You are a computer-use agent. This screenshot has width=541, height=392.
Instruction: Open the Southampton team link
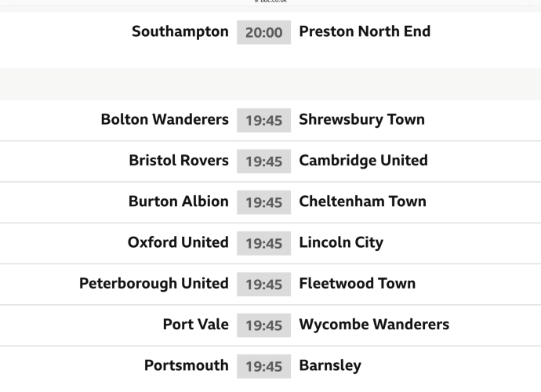[x=180, y=32]
